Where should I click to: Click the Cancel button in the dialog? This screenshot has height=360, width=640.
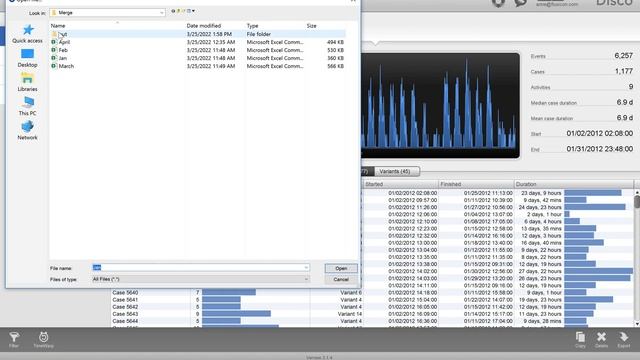(x=341, y=280)
